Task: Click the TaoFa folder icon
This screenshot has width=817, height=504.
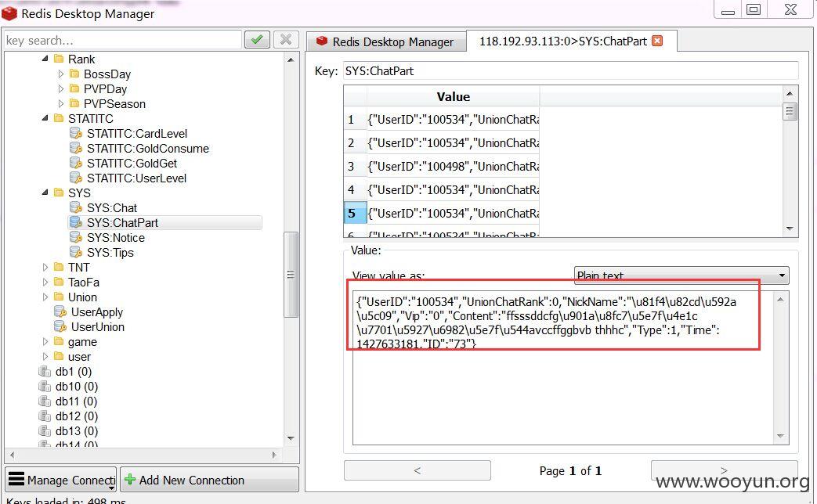Action: pyautogui.click(x=59, y=283)
